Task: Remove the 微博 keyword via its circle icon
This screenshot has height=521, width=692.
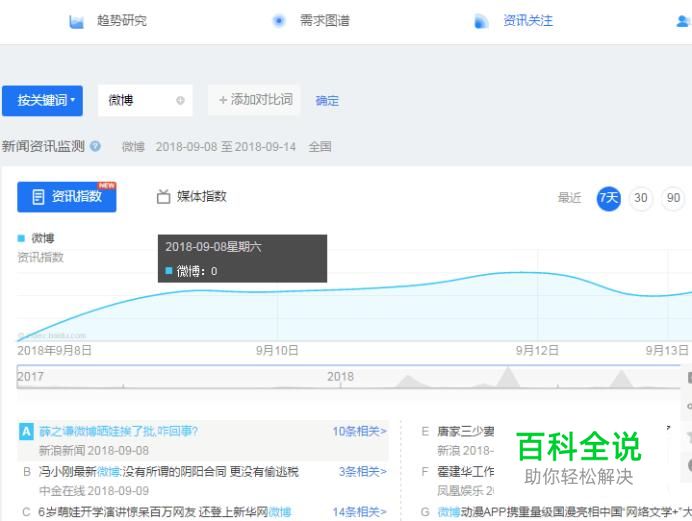Action: click(180, 101)
